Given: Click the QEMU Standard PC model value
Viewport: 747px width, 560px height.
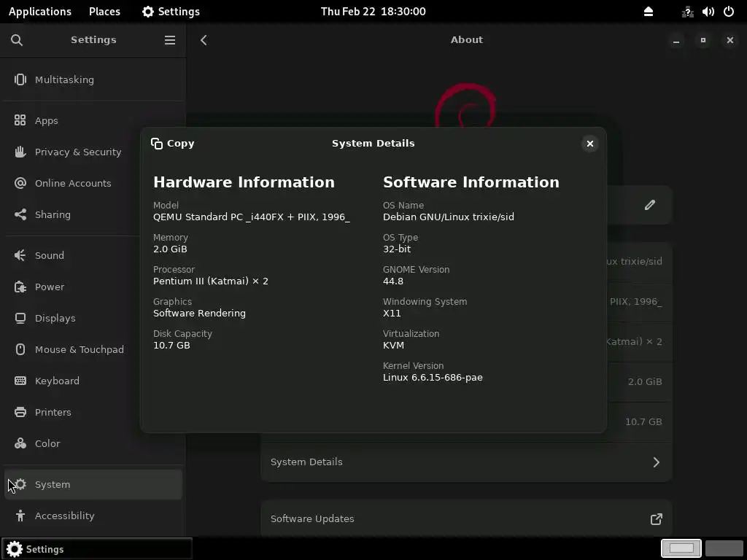Looking at the screenshot, I should pos(252,217).
